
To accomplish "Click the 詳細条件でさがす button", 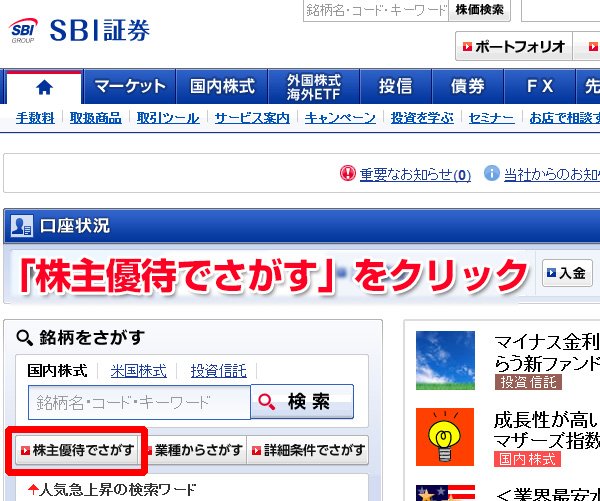I will click(x=308, y=450).
